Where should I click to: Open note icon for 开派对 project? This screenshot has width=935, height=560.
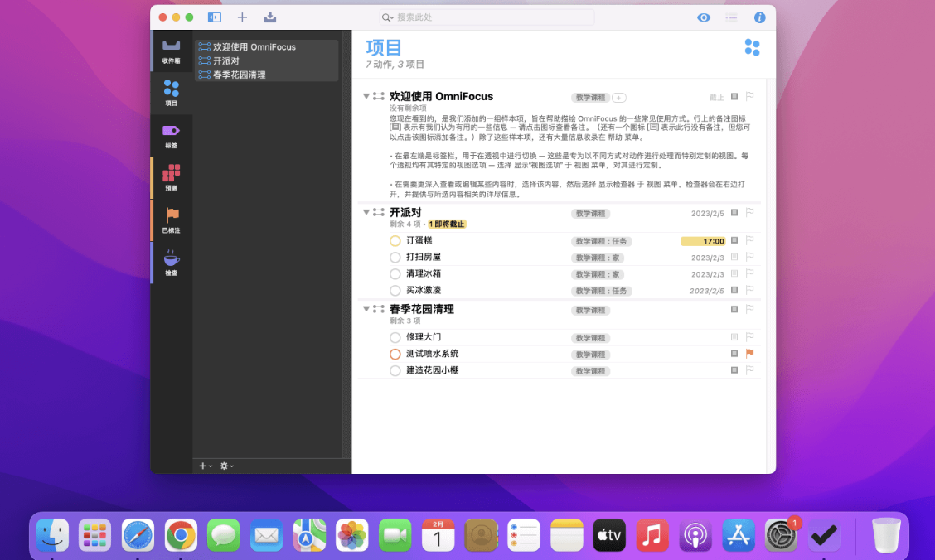pos(734,212)
